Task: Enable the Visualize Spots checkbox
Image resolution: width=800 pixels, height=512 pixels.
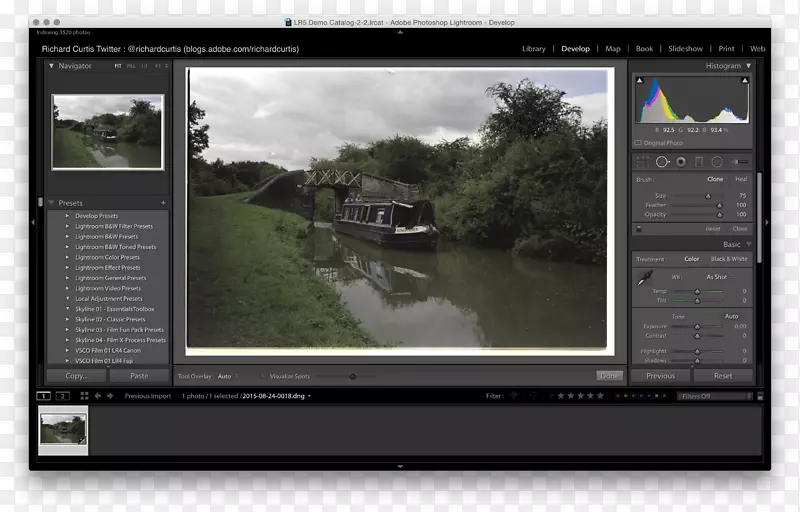Action: coord(264,376)
